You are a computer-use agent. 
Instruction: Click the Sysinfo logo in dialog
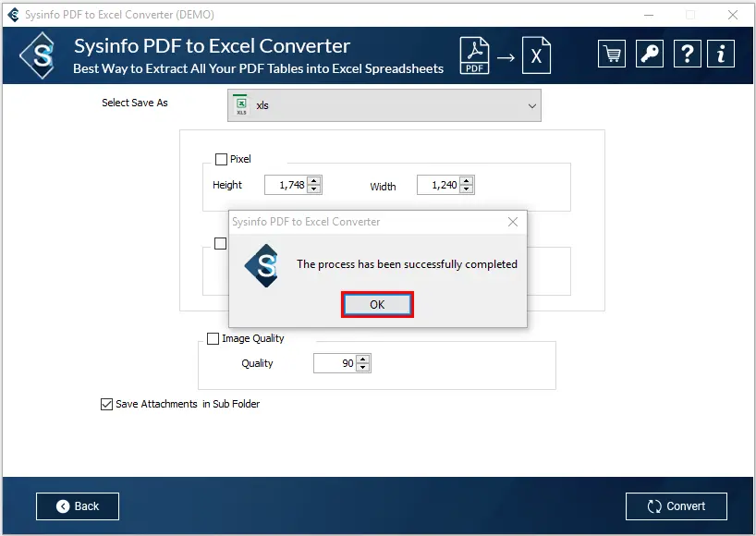262,265
